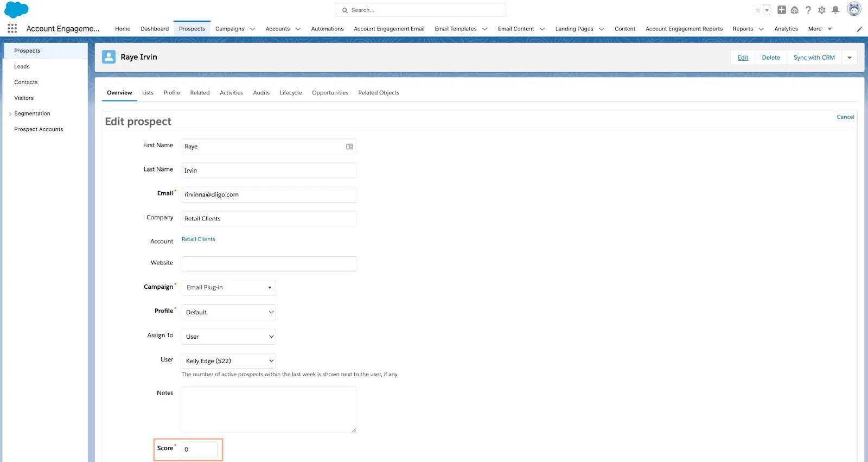Click the pencil icon to edit navigation

point(859,29)
